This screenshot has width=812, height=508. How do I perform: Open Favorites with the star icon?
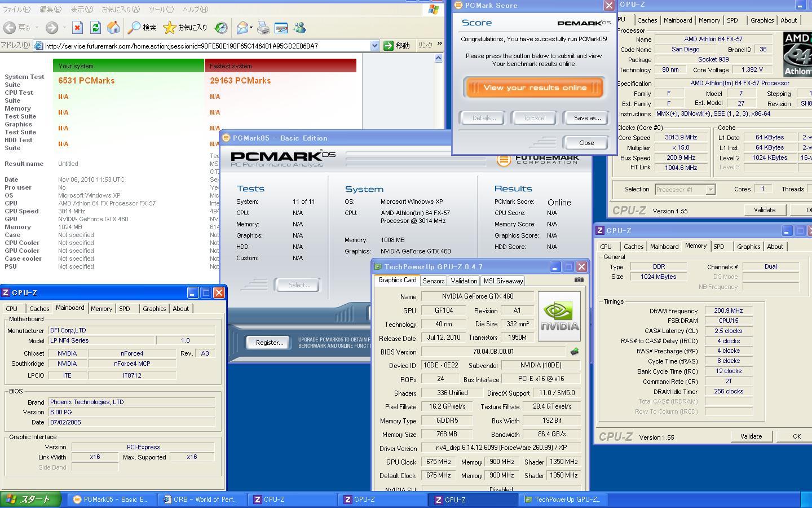pos(169,28)
